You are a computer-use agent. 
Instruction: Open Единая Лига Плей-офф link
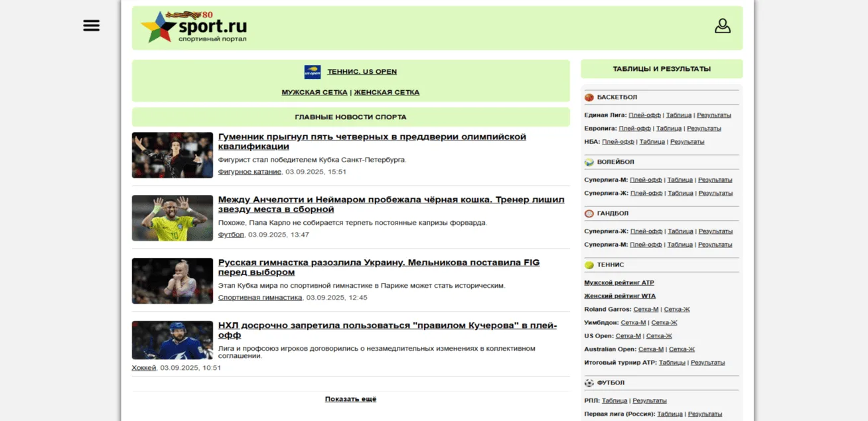645,115
